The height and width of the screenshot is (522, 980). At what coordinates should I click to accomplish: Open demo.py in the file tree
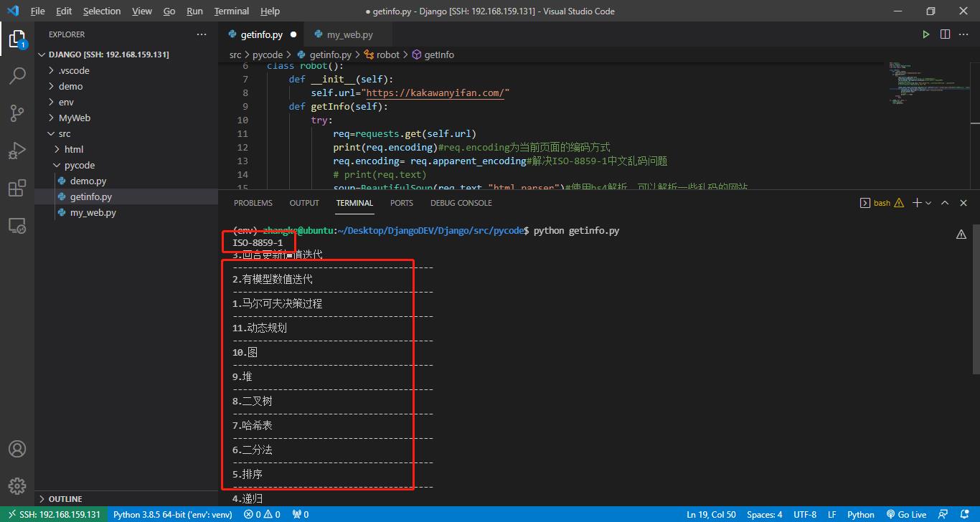[x=126, y=181]
